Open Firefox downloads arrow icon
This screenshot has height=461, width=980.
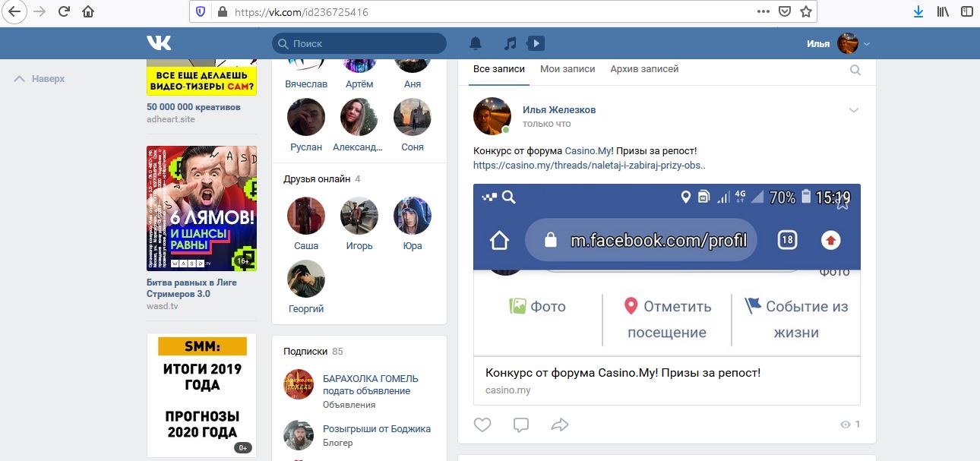(x=918, y=11)
